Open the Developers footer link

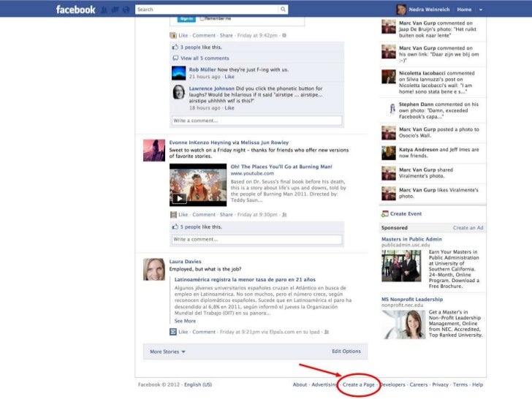tap(392, 384)
